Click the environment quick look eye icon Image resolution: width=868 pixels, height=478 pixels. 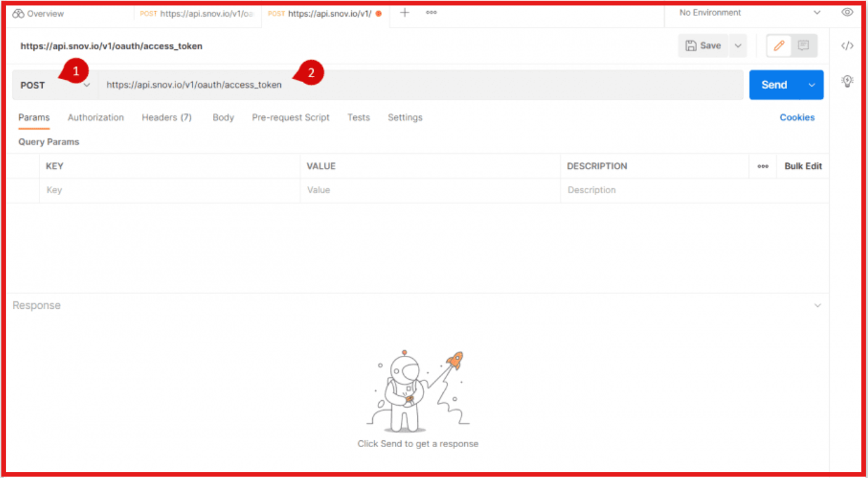tap(847, 12)
